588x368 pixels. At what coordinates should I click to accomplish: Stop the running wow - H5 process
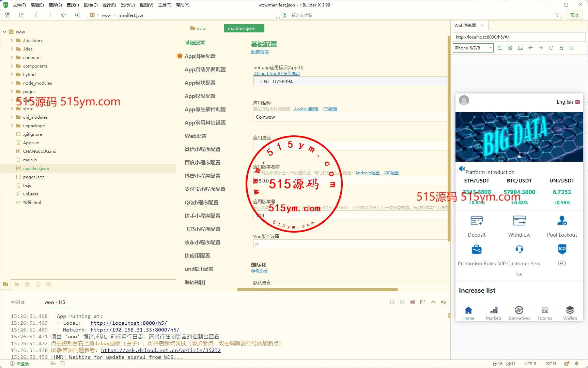click(413, 302)
